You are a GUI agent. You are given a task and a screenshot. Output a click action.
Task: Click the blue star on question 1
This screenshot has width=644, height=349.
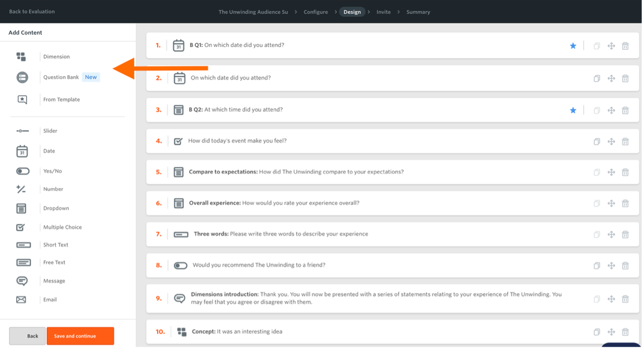click(573, 46)
